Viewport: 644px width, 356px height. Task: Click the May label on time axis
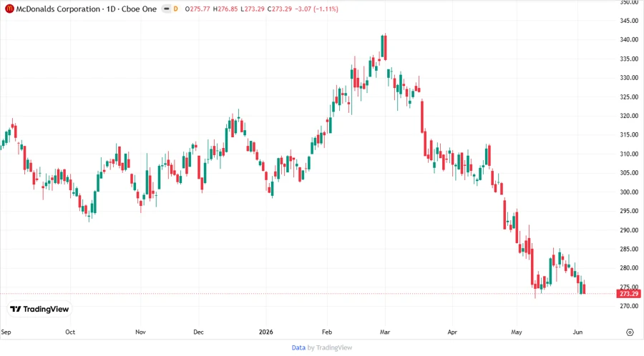coord(516,332)
